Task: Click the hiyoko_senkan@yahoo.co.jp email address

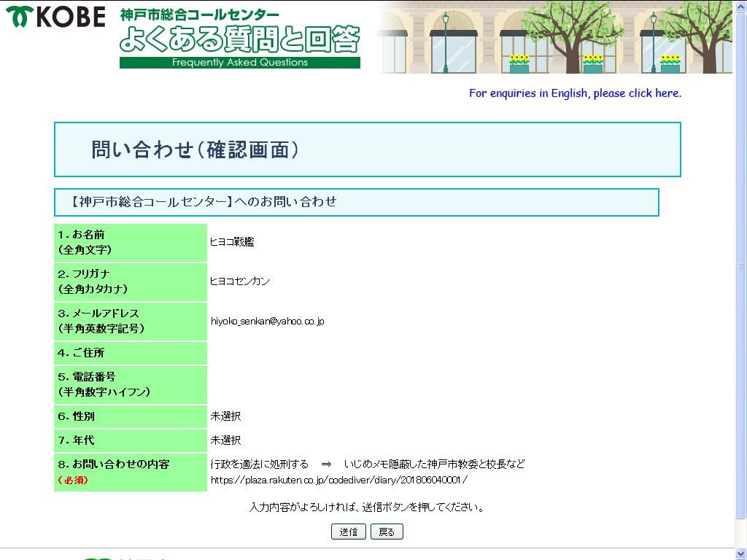Action: pyautogui.click(x=267, y=321)
